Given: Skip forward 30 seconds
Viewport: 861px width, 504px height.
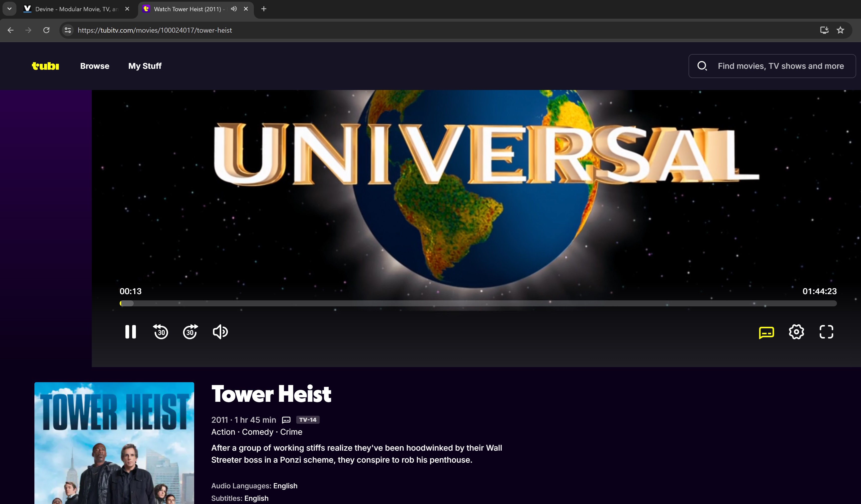Looking at the screenshot, I should [190, 332].
